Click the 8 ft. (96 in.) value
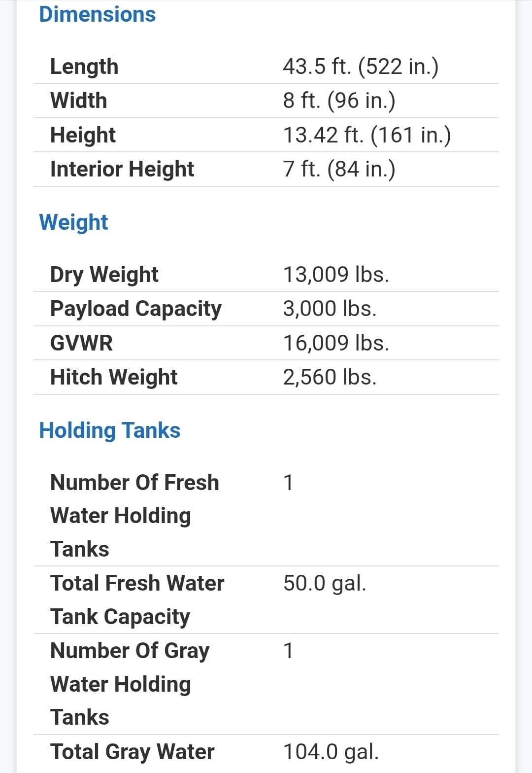 point(339,101)
